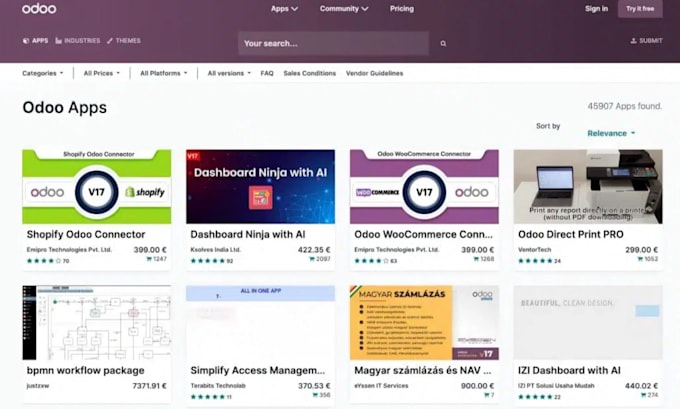
Task: Click vendor name eVssen IT Services
Action: tap(381, 386)
